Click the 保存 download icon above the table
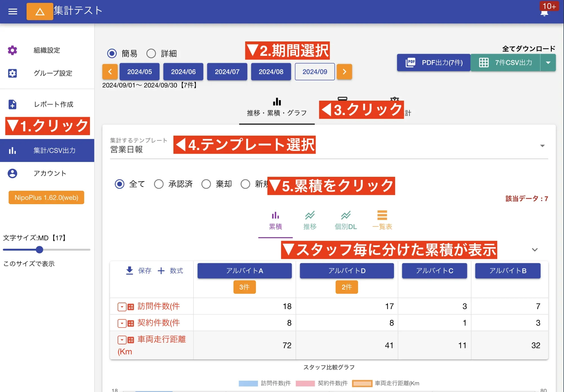 (x=129, y=271)
